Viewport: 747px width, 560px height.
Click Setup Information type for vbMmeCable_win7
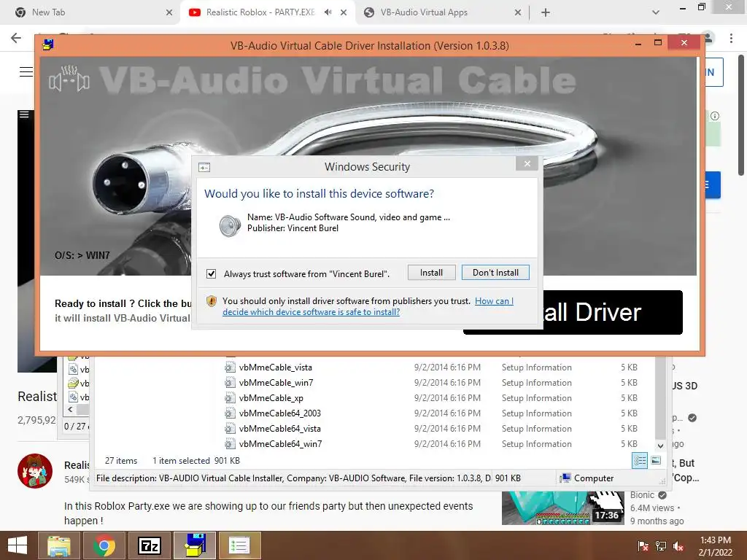point(536,382)
